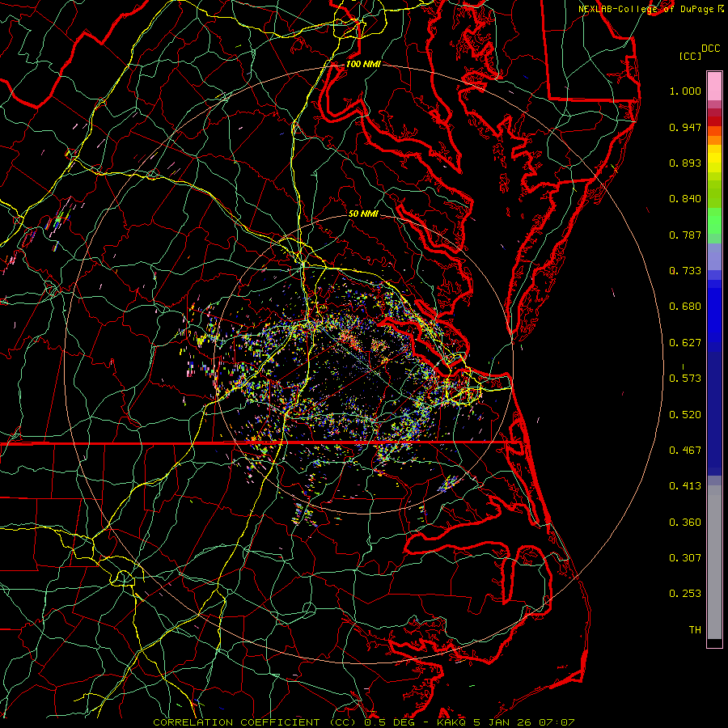728x728 pixels.
Task: Click the 0.5 DEG elevation text
Action: coord(389,722)
